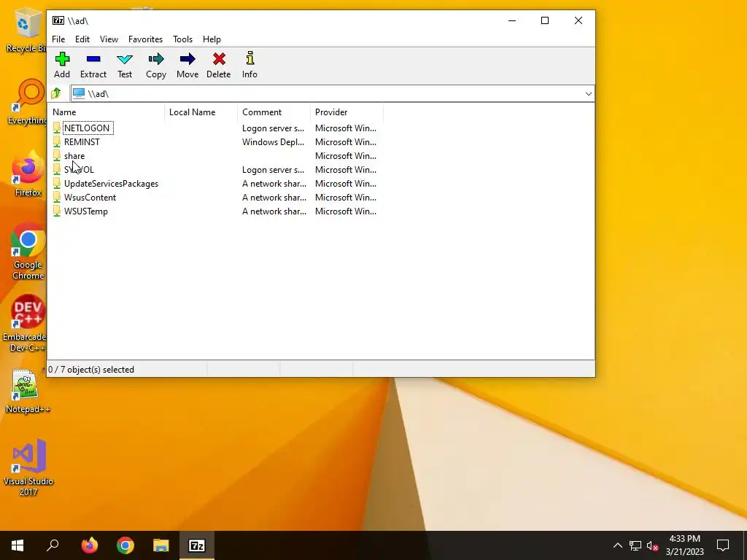This screenshot has width=747, height=560.
Task: Select the WsusContent name text
Action: [x=90, y=197]
